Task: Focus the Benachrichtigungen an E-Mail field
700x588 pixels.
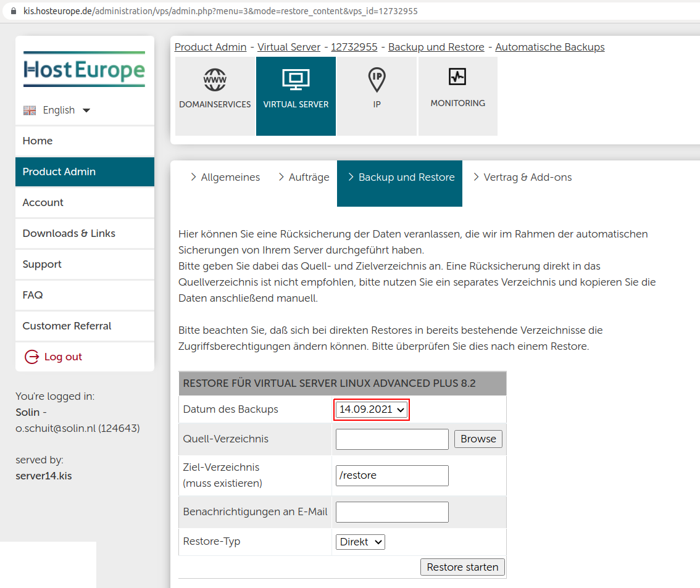Action: 392,512
